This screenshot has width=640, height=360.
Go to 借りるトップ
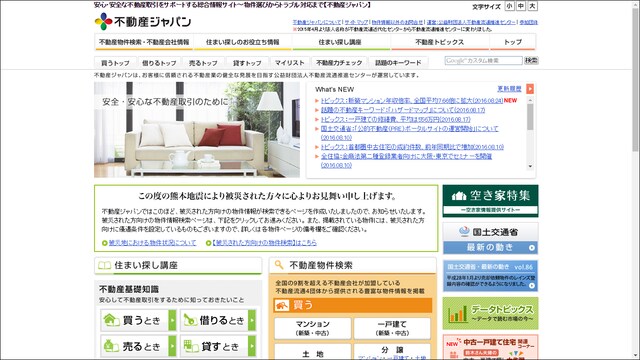pos(159,63)
